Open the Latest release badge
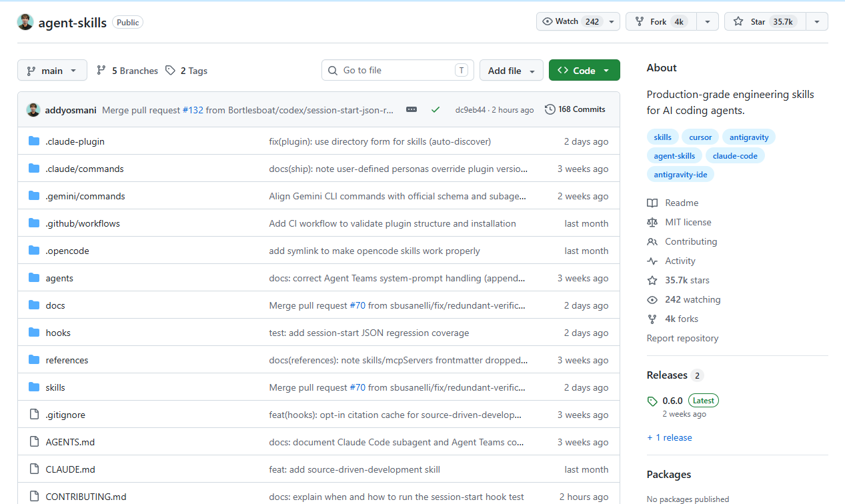The image size is (845, 504). click(x=703, y=401)
